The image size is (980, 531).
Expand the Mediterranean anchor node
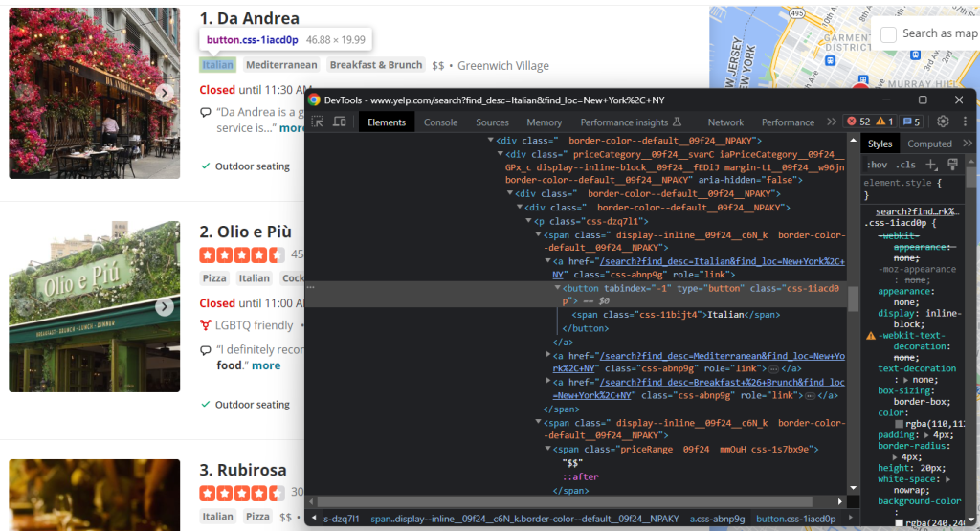[548, 355]
